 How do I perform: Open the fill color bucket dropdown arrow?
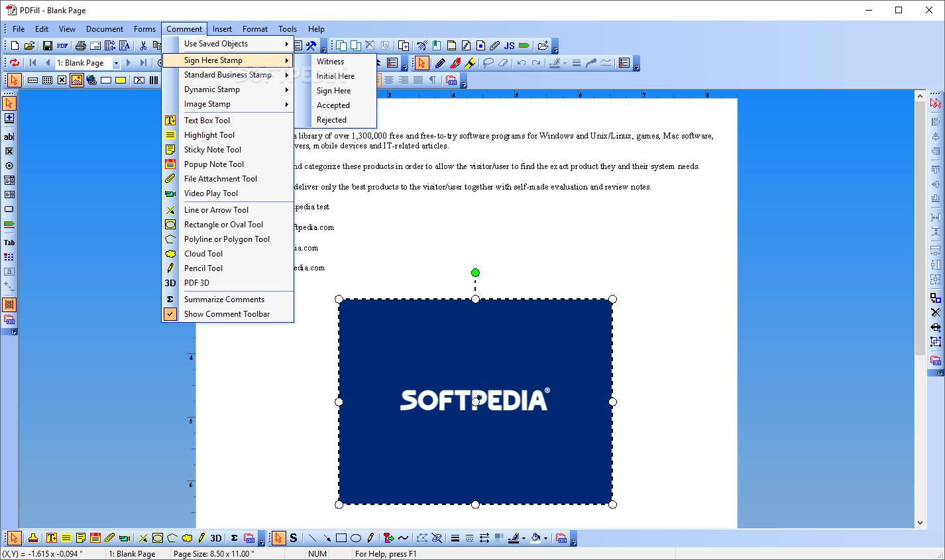coord(545,538)
